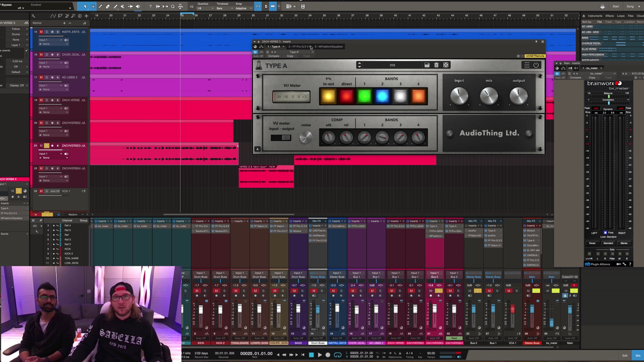Image resolution: width=644 pixels, height=362 pixels.
Task: Activate the Mute tool
Action: (x=123, y=6)
